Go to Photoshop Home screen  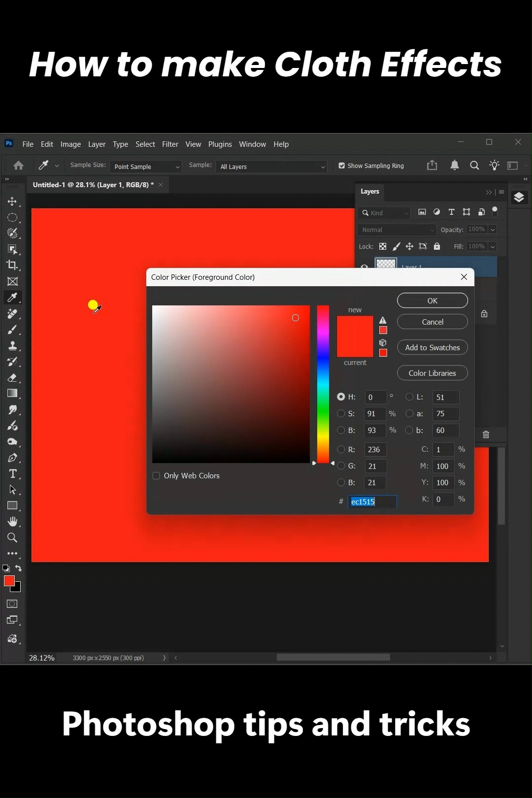(x=18, y=166)
